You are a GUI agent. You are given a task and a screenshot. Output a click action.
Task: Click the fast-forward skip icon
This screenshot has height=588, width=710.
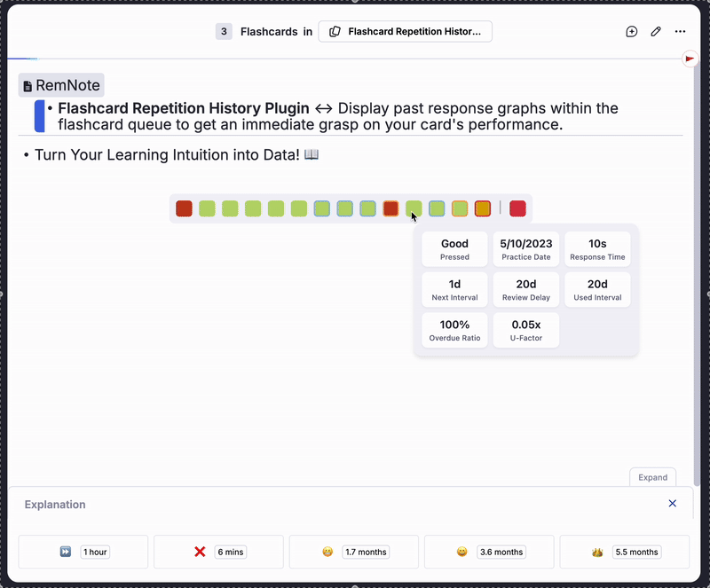(x=65, y=552)
